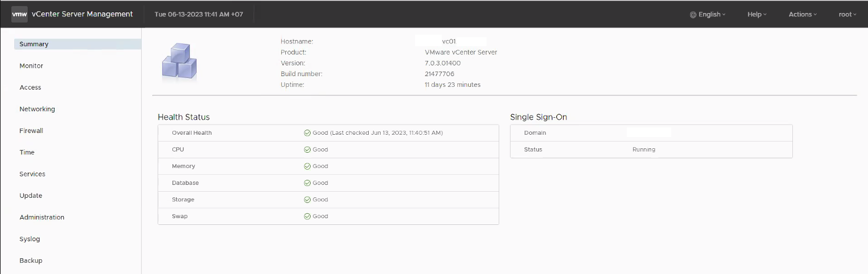Click the Health Status heading

[x=184, y=117]
